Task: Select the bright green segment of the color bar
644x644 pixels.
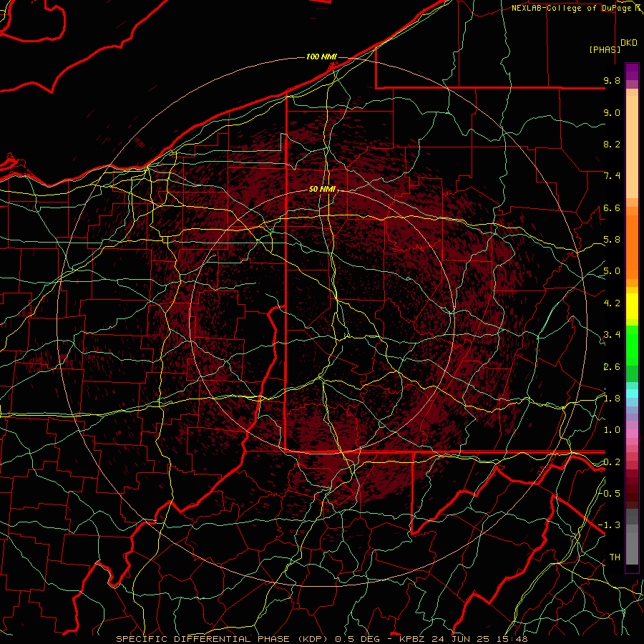Action: pos(632,346)
